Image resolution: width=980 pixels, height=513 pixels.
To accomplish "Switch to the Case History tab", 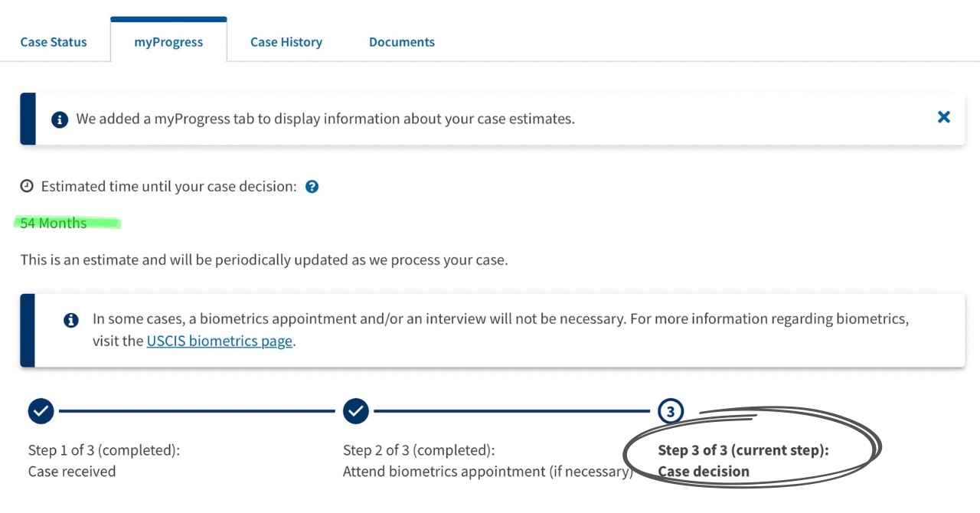I will click(x=286, y=42).
